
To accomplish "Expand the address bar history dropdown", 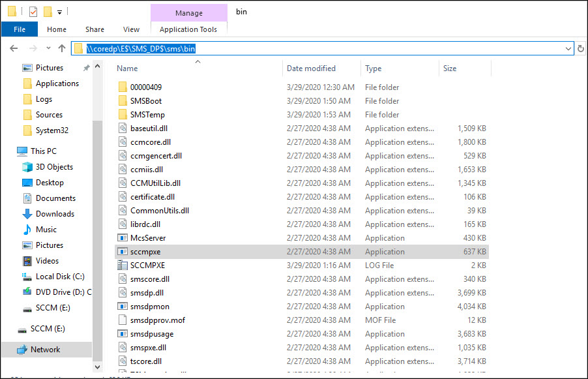I will click(x=568, y=48).
